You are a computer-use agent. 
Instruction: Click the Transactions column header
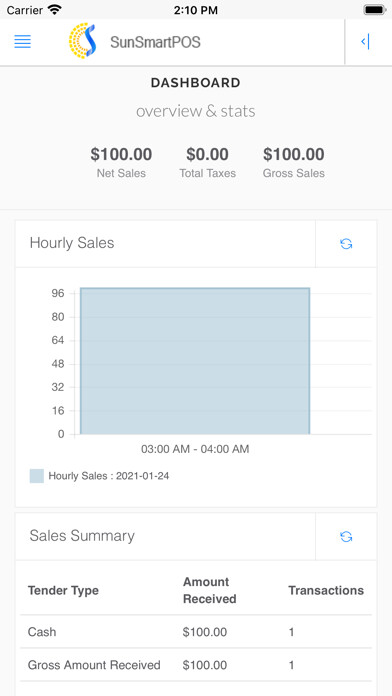[x=326, y=590]
